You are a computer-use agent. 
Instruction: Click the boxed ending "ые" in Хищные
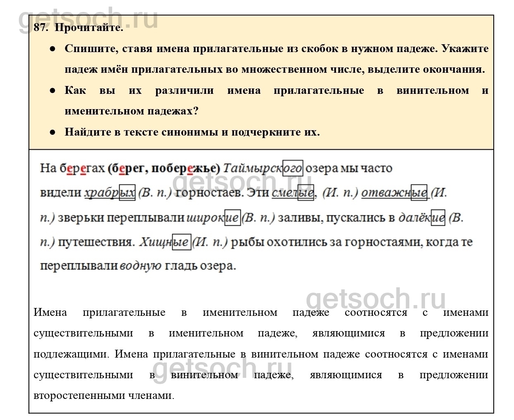click(x=181, y=242)
